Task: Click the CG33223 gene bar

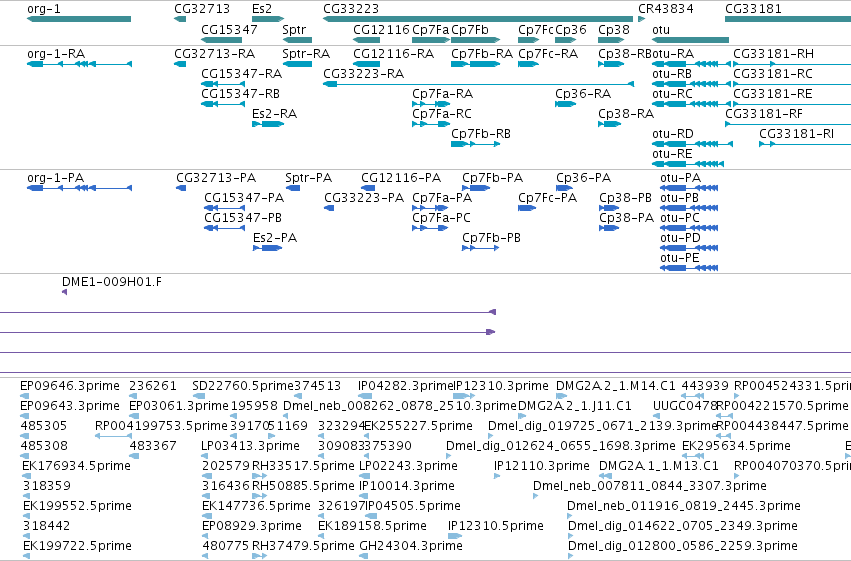Action: click(478, 19)
